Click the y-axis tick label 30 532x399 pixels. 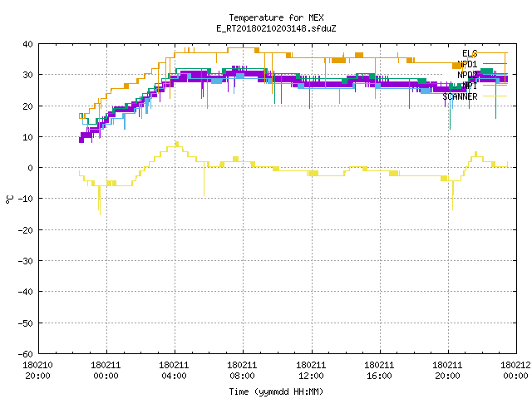(x=27, y=75)
